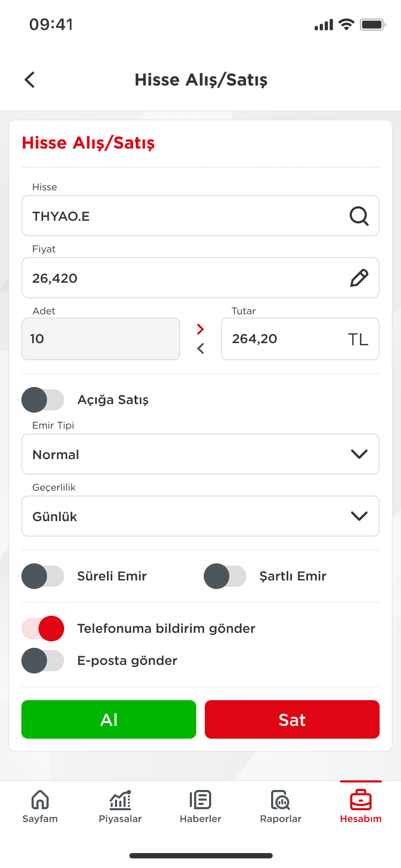Screen dimensions: 401x868
Task: Disable Telefonuma bildirim gönder toggle
Action: 43,629
